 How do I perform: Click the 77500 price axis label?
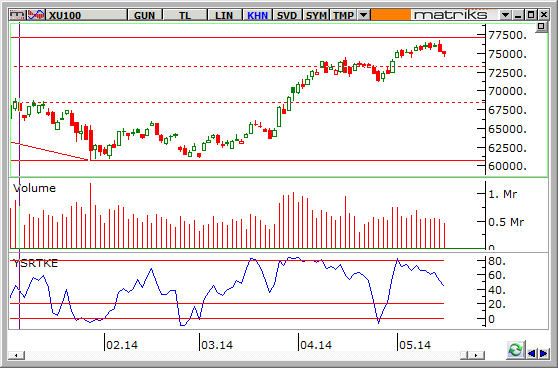pyautogui.click(x=507, y=35)
